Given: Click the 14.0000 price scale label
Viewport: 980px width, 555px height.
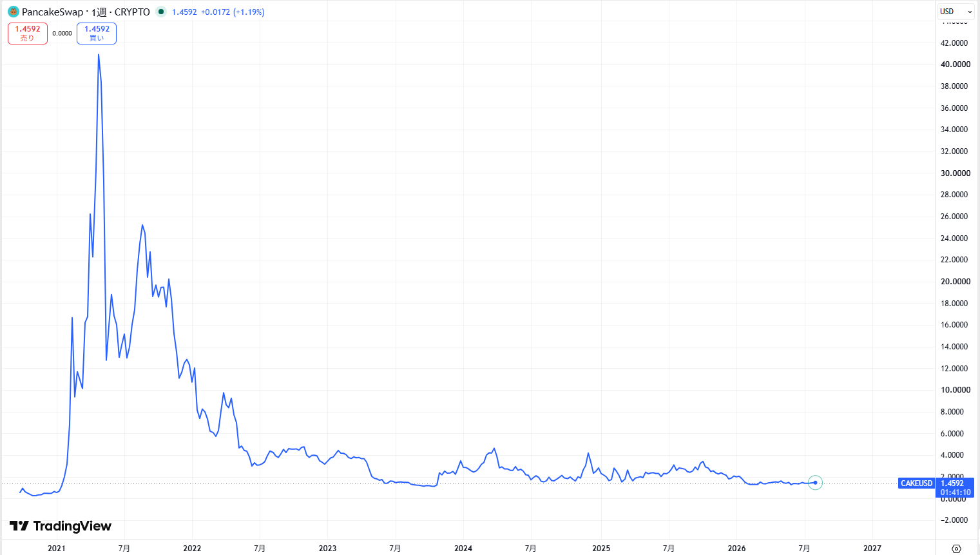Looking at the screenshot, I should [954, 347].
